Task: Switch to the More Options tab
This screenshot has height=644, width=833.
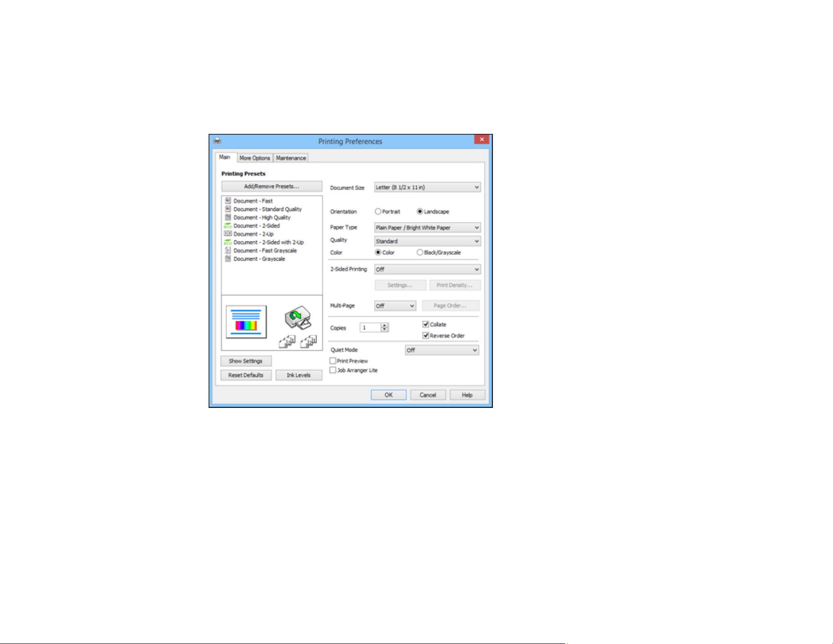Action: coord(254,158)
